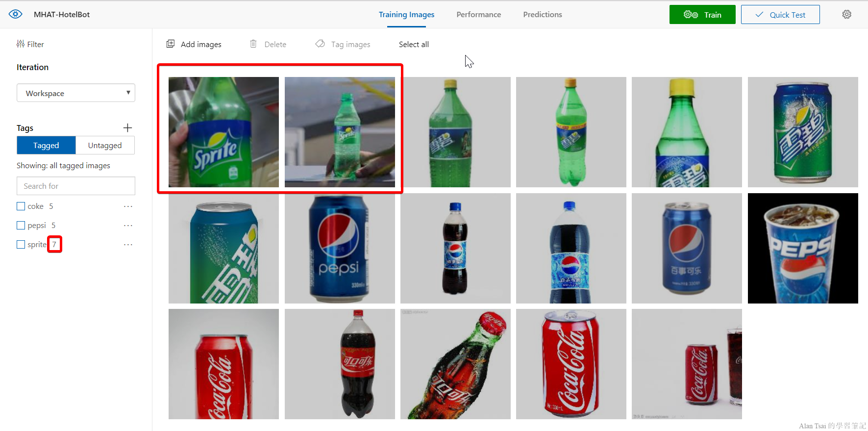Select the large 2-liter Pepsi bottle image
This screenshot has height=431, width=868.
(x=571, y=248)
